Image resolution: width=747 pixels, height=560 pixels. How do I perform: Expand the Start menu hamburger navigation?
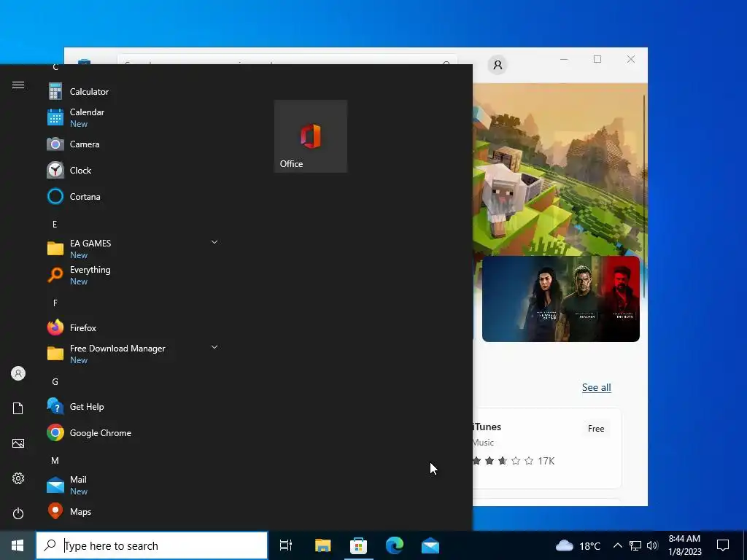[x=18, y=85]
